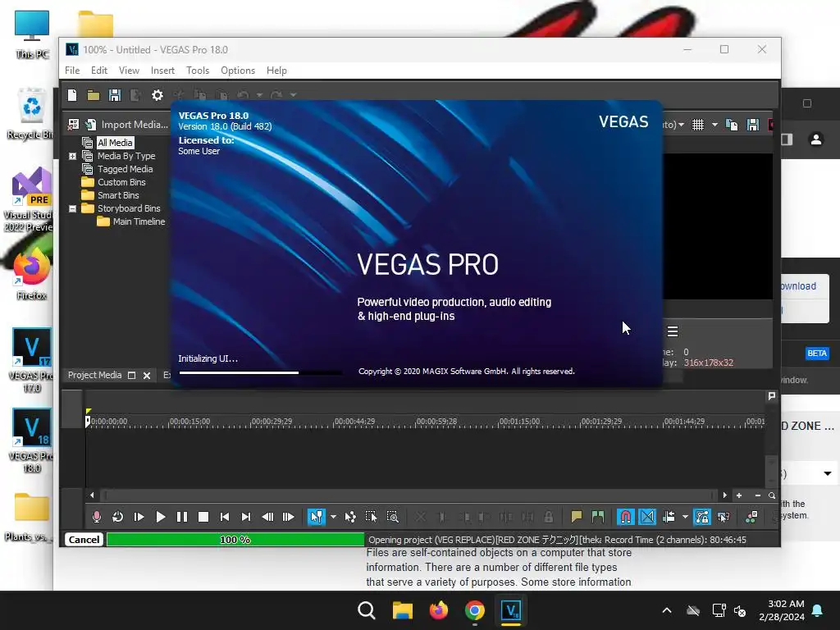This screenshot has width=840, height=630.
Task: Step to next frame
Action: coord(288,517)
